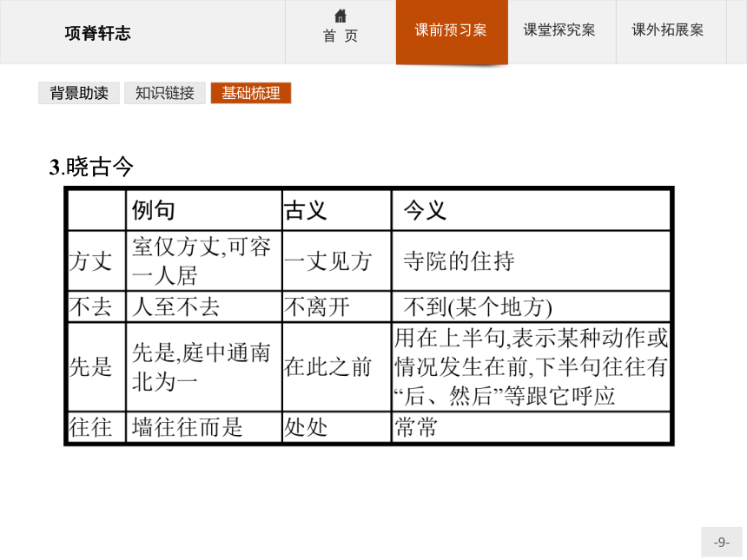Screen dimensions: 747x560
Task: Click the 项脊轩志 lesson title
Action: pyautogui.click(x=97, y=33)
